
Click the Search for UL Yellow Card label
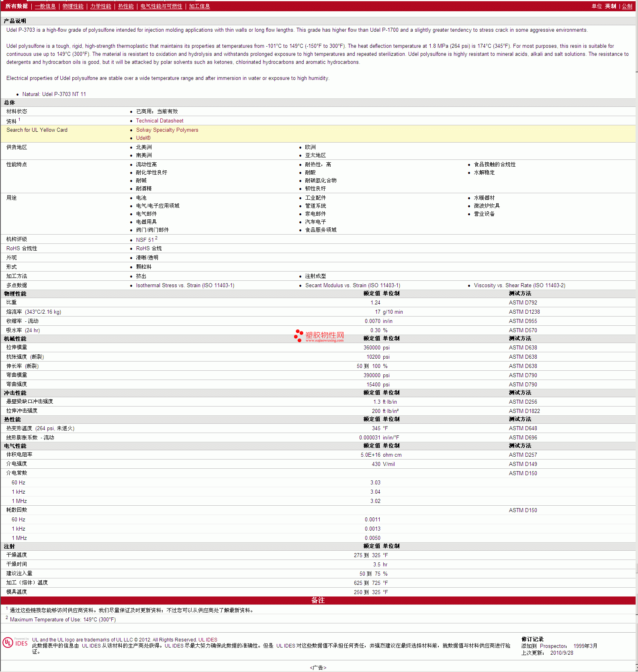[37, 130]
